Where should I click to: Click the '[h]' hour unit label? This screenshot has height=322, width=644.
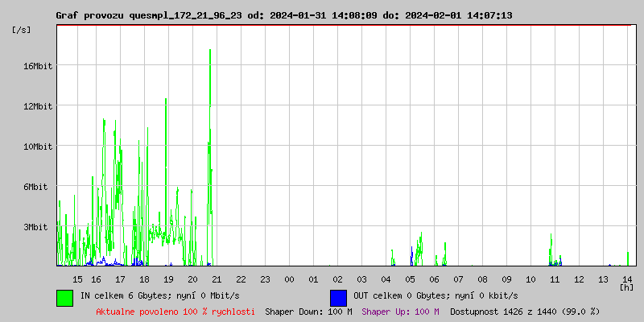coord(626,287)
